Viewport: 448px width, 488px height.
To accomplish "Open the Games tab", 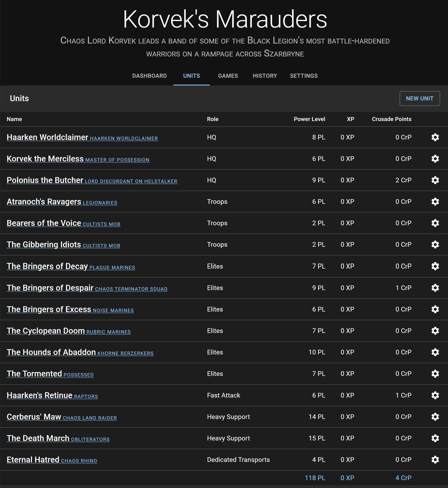I will pos(228,76).
